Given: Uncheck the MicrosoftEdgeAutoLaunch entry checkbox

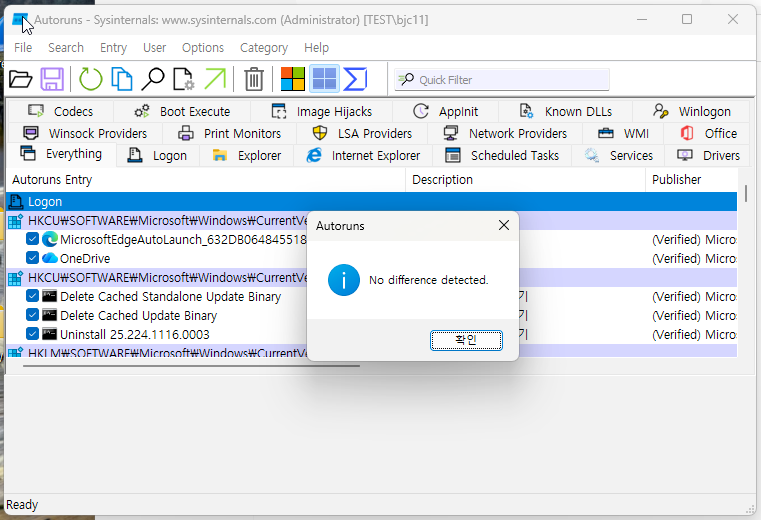Looking at the screenshot, I should point(33,239).
